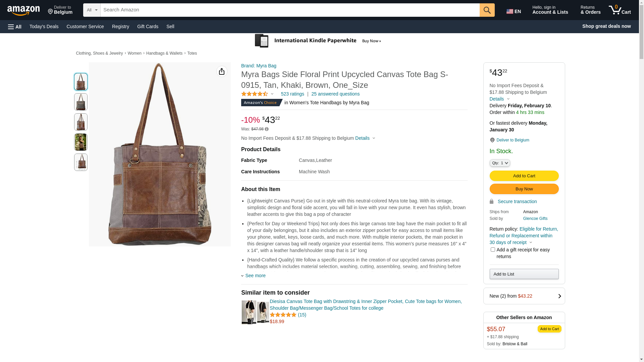This screenshot has width=644, height=362.
Task: Click the star rating icons
Action: point(255,94)
